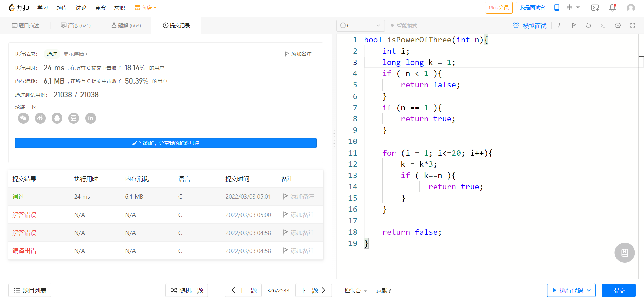Open the 通过 submission record
The width and height of the screenshot is (644, 299).
(x=18, y=197)
